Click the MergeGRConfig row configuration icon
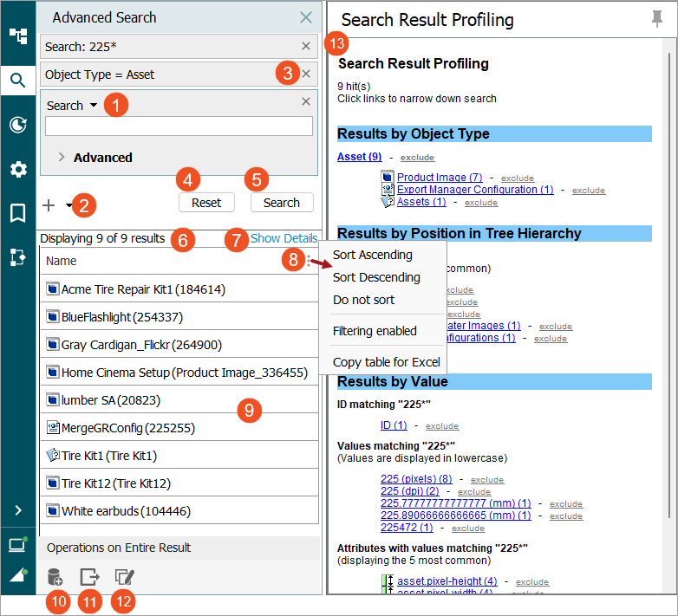 click(53, 427)
